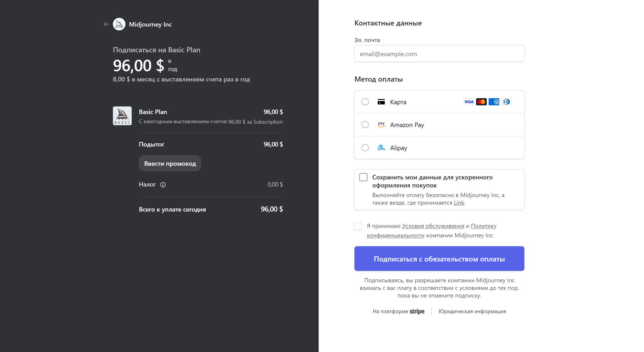Click the Stripe platform link
The height and width of the screenshot is (352, 644).
click(398, 311)
